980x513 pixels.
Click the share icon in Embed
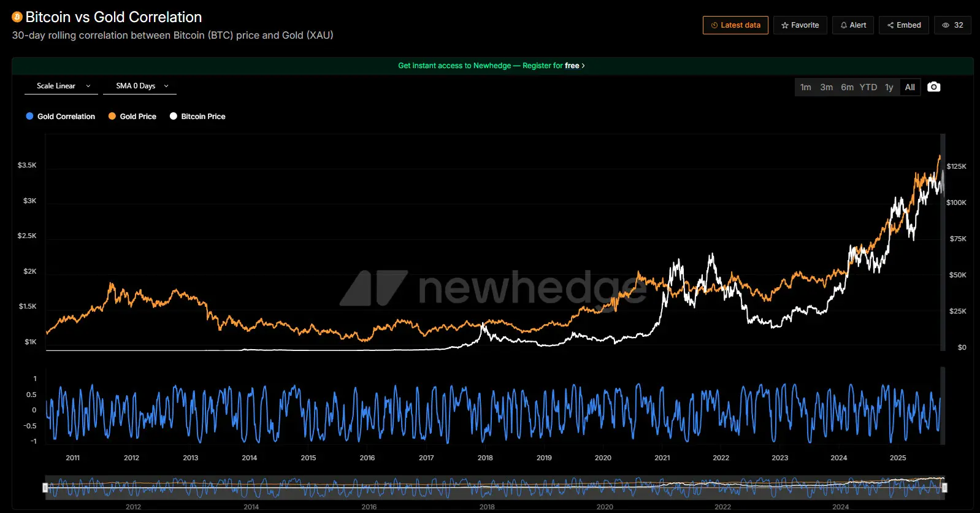click(890, 25)
